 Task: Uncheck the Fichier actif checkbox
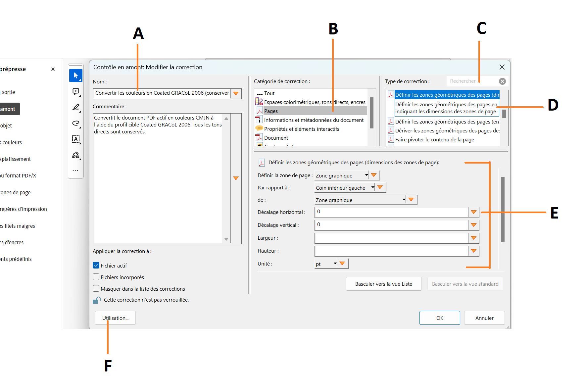[x=96, y=265]
